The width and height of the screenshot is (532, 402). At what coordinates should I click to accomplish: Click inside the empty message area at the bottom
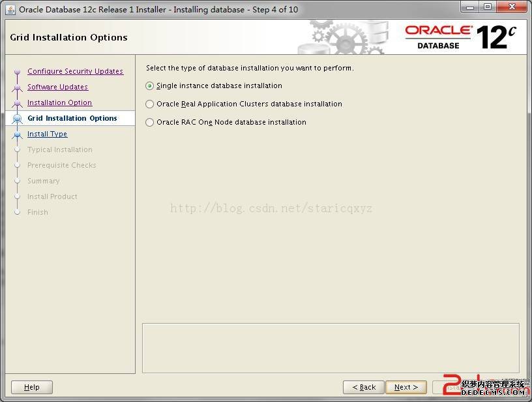(x=331, y=347)
